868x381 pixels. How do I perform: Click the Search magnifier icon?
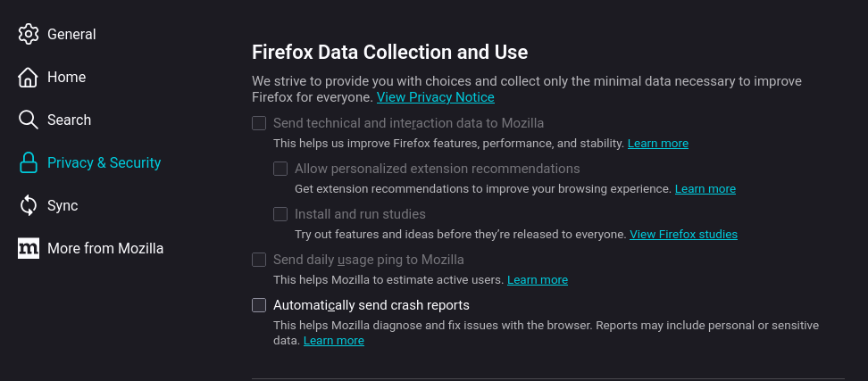[29, 120]
